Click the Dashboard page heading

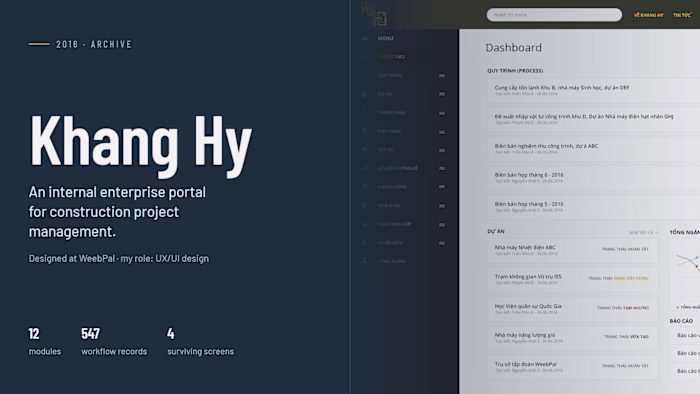[513, 48]
